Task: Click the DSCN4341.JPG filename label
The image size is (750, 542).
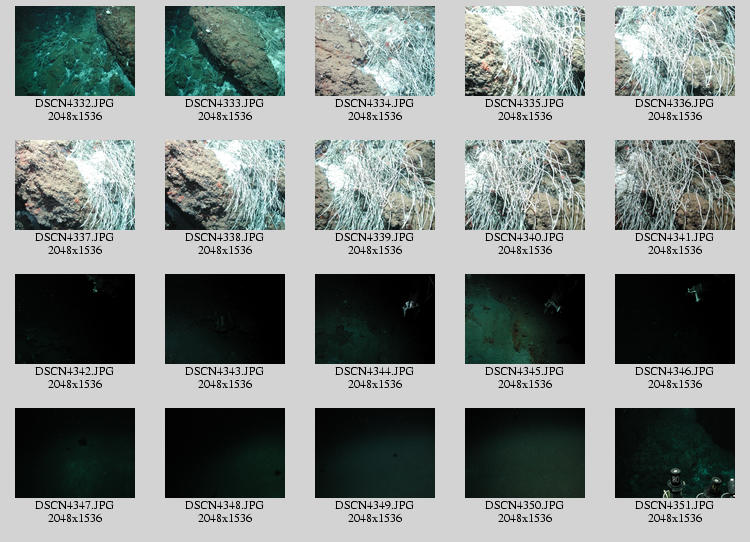Action: pos(675,237)
